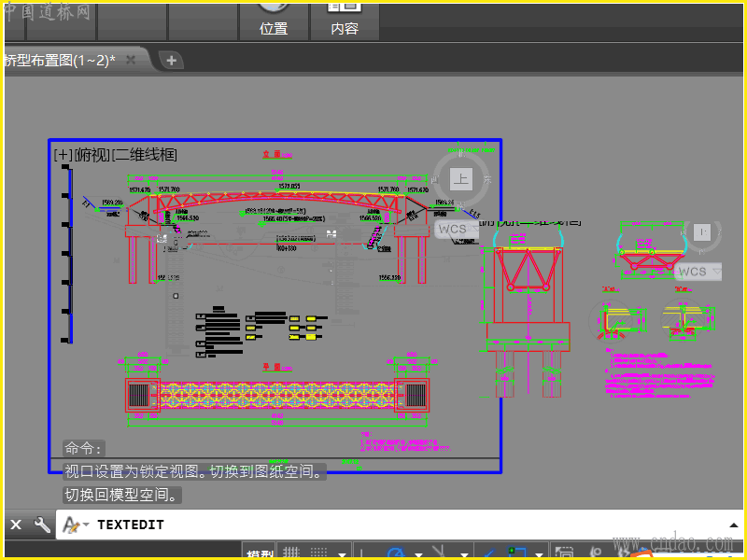This screenshot has height=560, width=747.
Task: Toggle object snap tracking icon
Action: (487, 553)
